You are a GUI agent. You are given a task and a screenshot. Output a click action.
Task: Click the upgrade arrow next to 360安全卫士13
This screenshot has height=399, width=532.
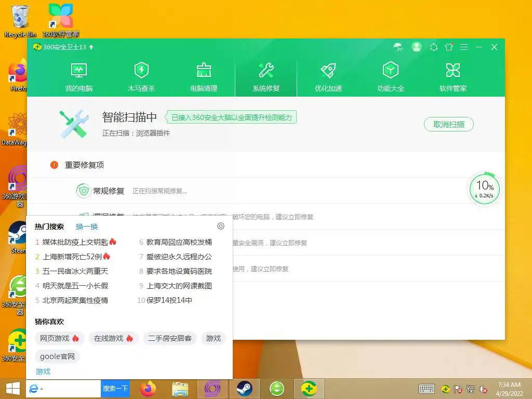click(91, 47)
